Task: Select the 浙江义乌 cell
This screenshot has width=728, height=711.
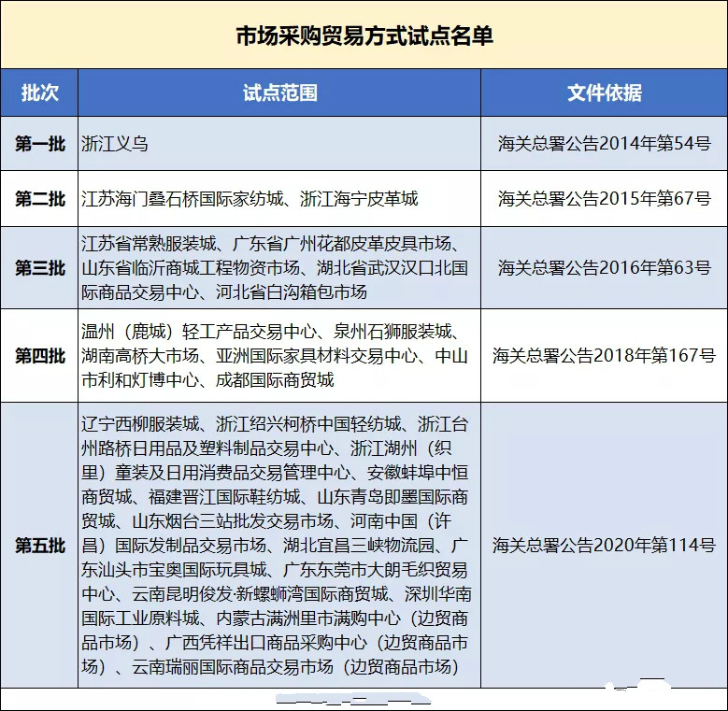Action: 115,144
